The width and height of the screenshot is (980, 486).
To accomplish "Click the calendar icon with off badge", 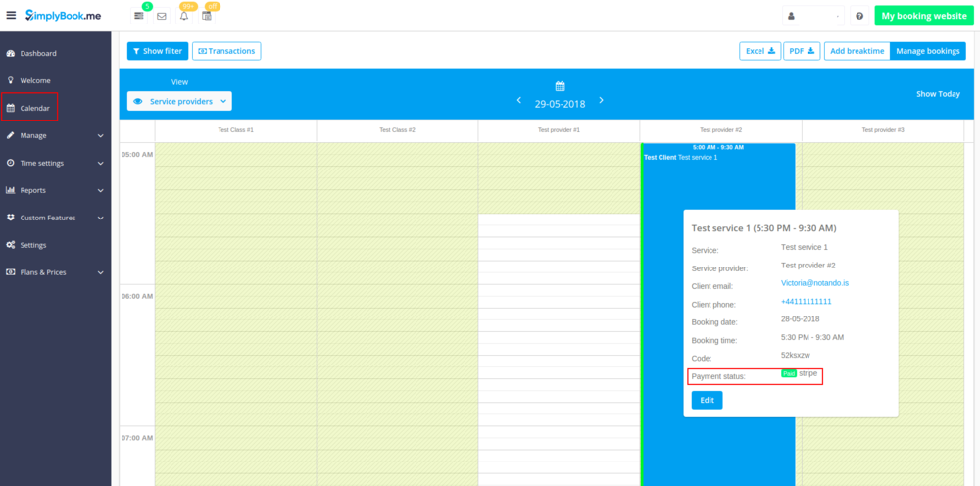I will click(207, 17).
